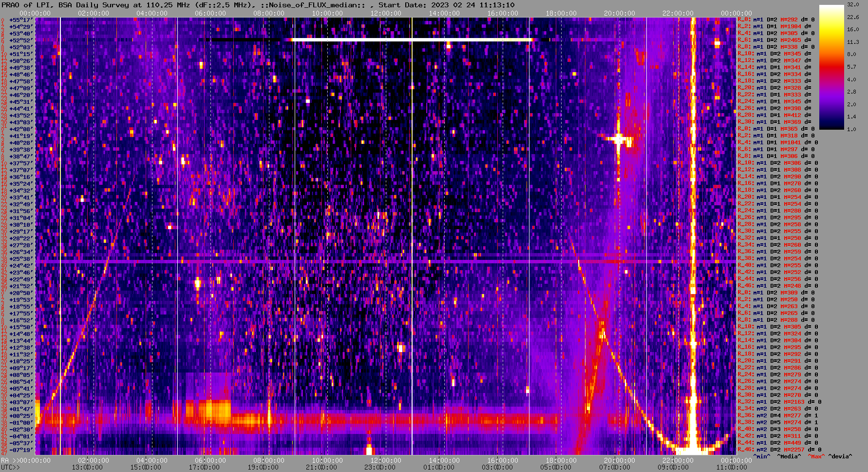Click the '^devia^' legend label
The width and height of the screenshot is (868, 472).
[x=840, y=456]
